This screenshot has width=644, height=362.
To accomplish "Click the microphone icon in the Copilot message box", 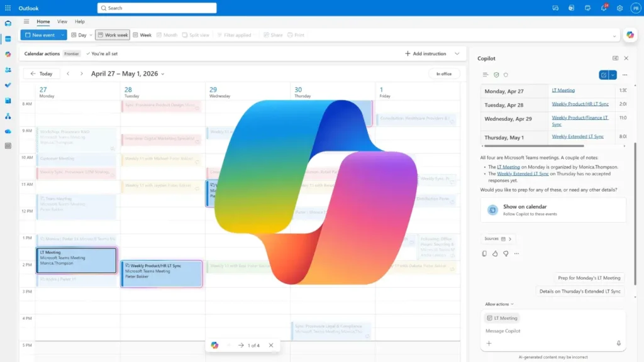I will point(618,343).
